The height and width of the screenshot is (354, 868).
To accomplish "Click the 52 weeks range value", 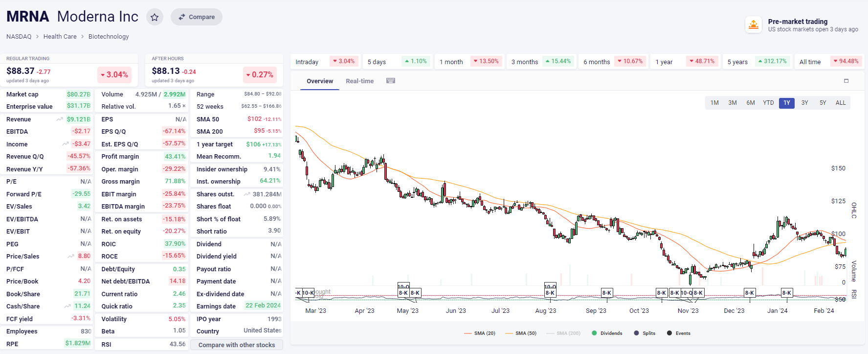I will (261, 106).
